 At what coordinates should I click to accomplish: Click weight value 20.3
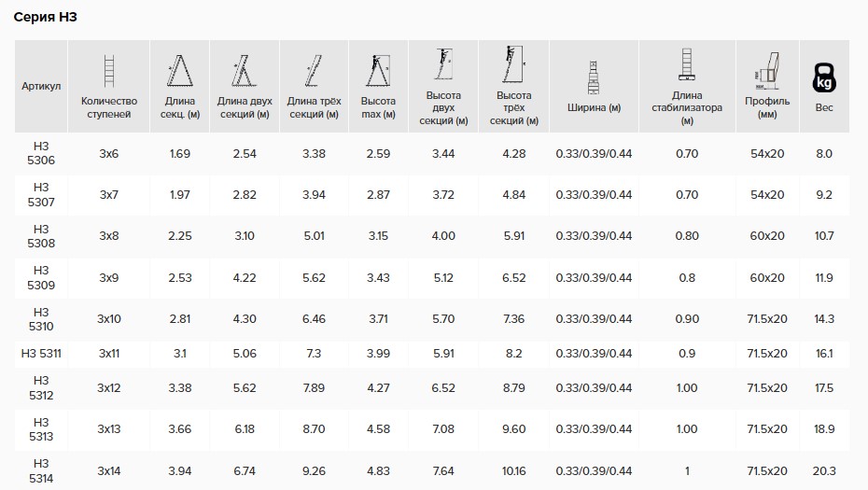(x=824, y=470)
